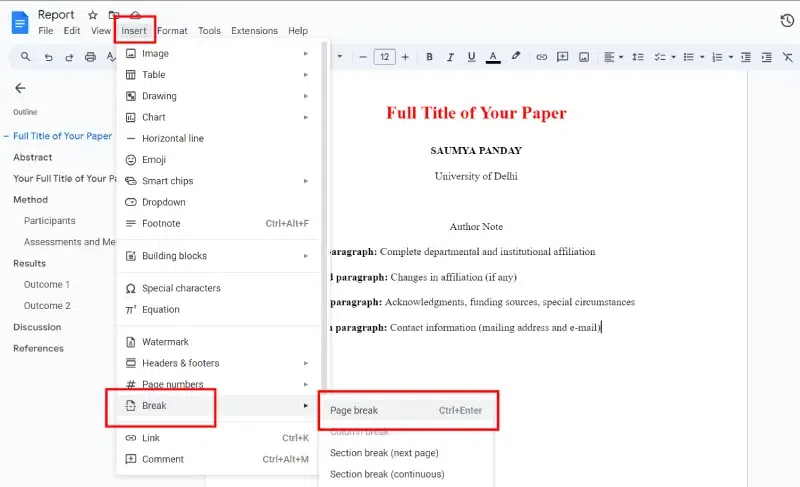
Task: Insert a Footnote
Action: point(217,223)
